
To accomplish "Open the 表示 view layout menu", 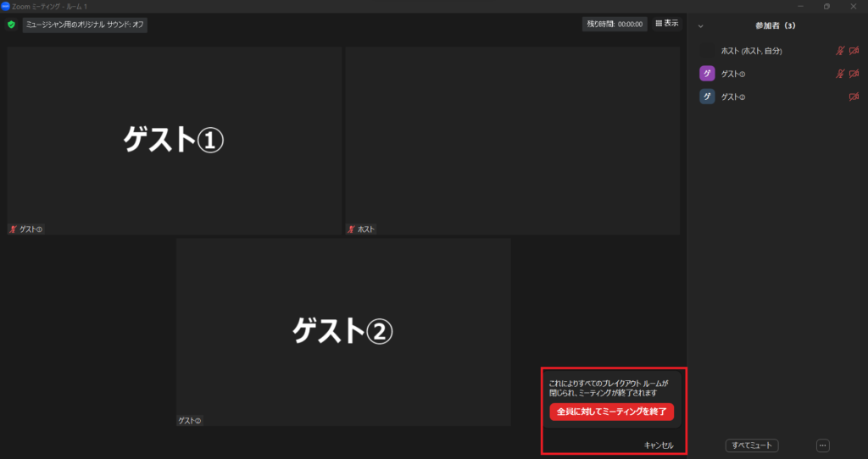I will (666, 24).
